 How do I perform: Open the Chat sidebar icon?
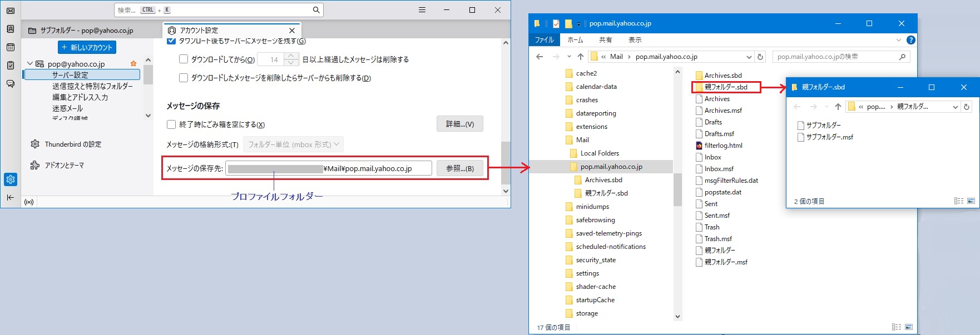10,84
